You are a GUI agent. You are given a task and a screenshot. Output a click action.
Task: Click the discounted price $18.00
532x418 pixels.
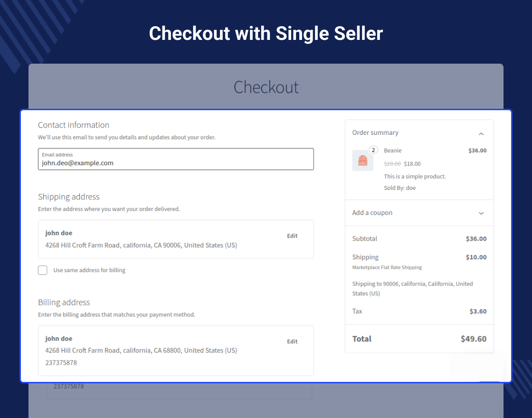(412, 163)
